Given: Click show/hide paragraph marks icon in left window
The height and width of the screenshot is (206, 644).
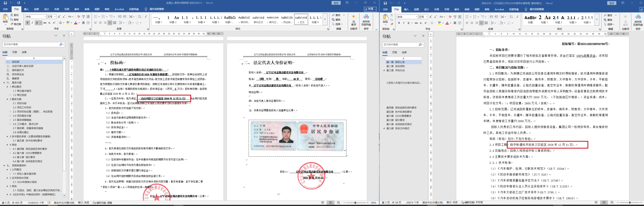Looking at the screenshot, I should coord(146,17).
